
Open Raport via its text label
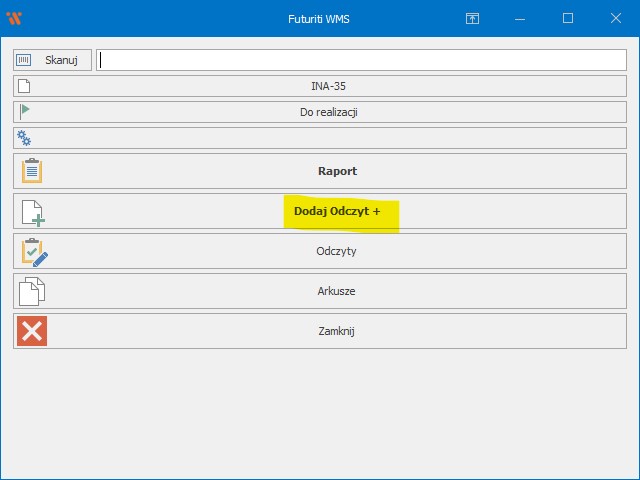(337, 171)
